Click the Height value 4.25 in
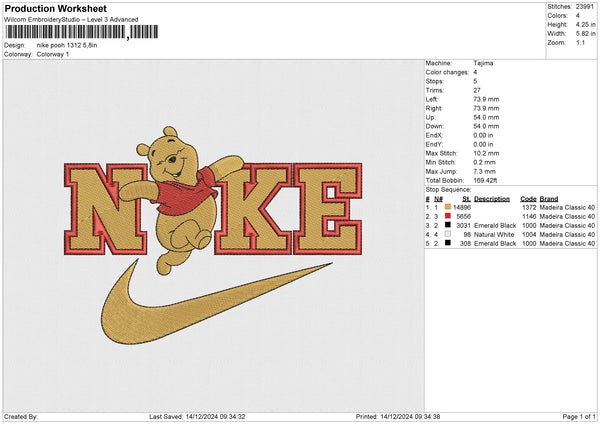This screenshot has height=424, width=600. coord(586,24)
